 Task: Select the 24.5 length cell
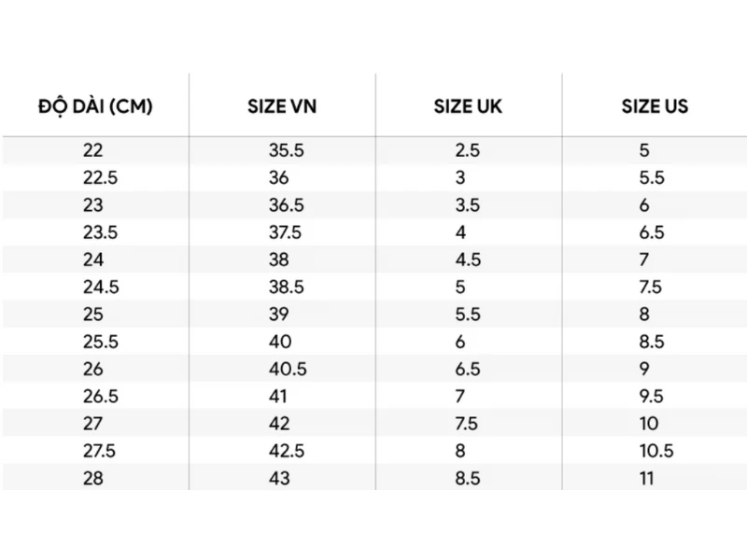click(100, 287)
